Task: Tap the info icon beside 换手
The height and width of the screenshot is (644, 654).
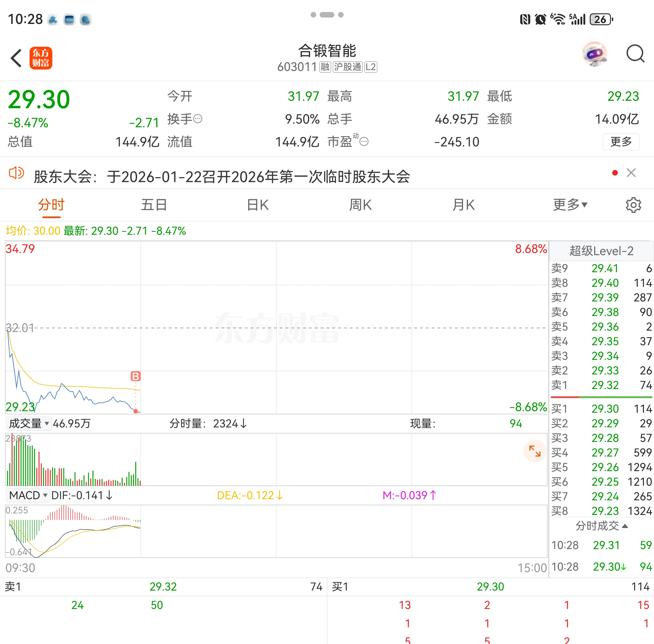Action: coord(198,119)
